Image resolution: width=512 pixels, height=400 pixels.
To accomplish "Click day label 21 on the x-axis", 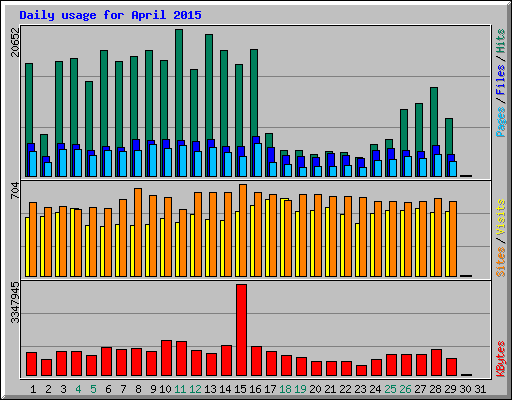I will click(331, 389).
